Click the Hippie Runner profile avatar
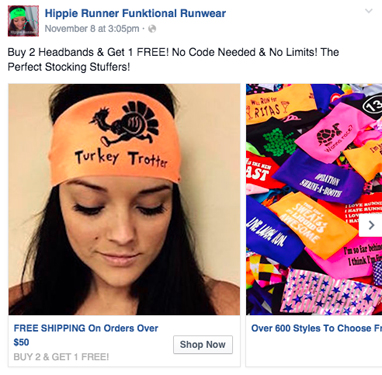 coord(23,21)
